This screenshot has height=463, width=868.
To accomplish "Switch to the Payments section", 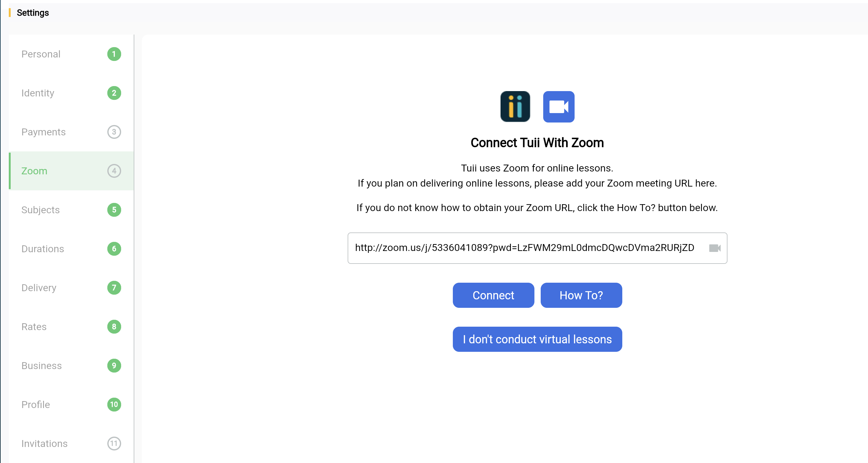I will click(x=44, y=132).
